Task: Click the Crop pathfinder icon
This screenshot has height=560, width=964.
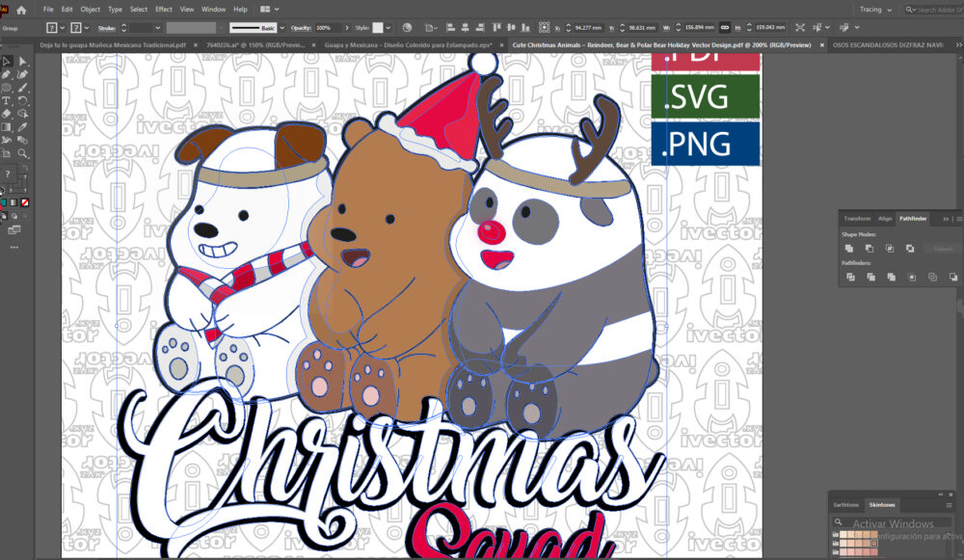Action: 912,278
